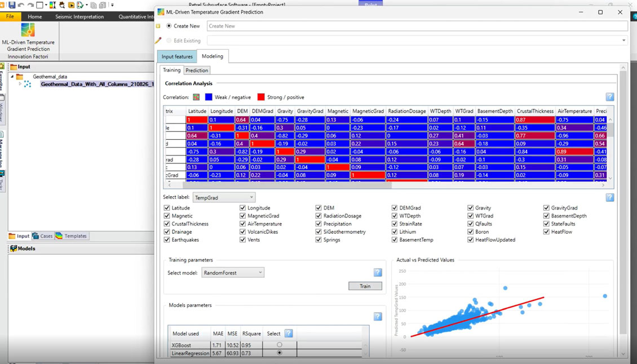Select the Geothermal_Data_With_All_Columns tree item
Image resolution: width=637 pixels, height=364 pixels.
(x=98, y=84)
